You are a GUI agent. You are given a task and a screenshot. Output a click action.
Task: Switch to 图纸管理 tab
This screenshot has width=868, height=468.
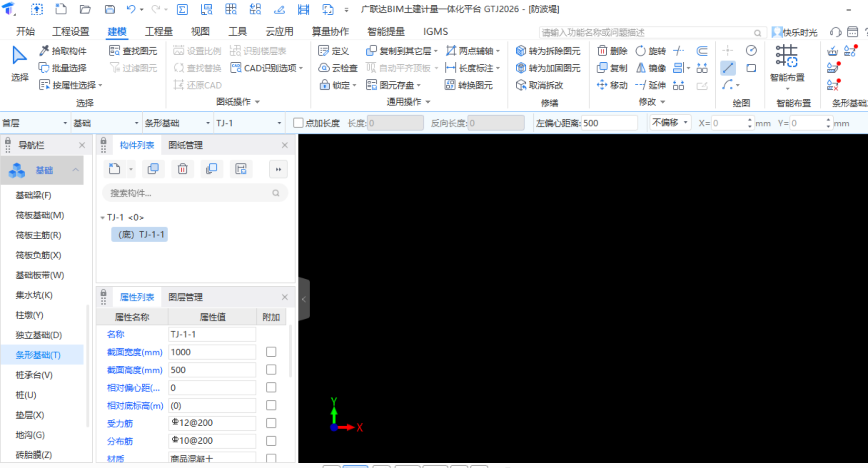(186, 145)
